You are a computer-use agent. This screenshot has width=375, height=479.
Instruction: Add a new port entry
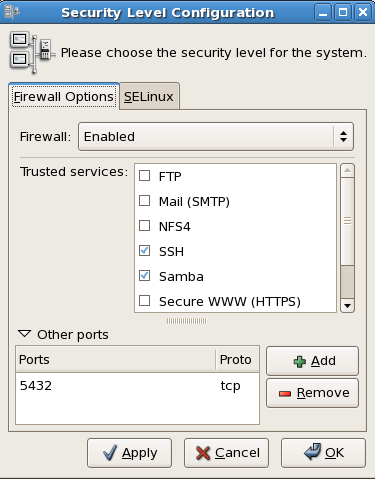(x=312, y=361)
